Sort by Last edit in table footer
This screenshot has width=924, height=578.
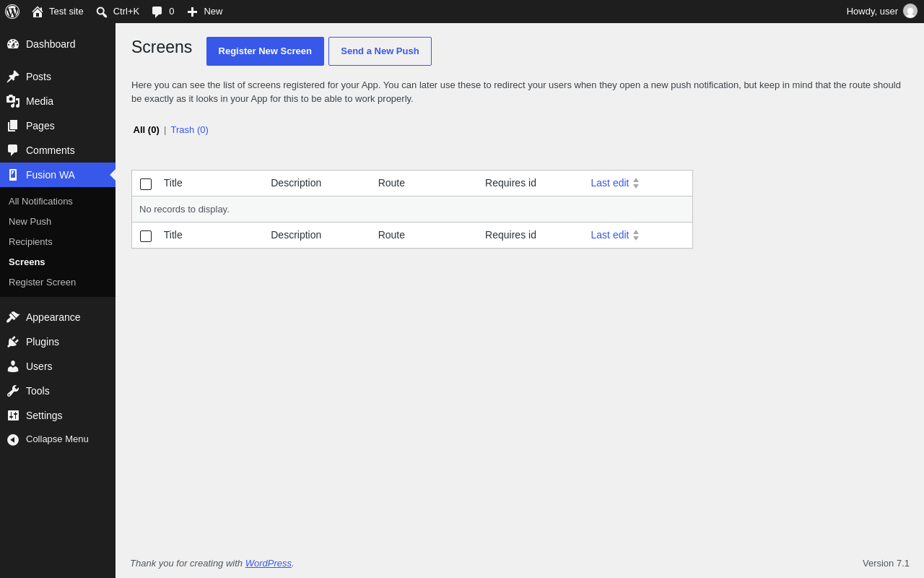pyautogui.click(x=610, y=236)
